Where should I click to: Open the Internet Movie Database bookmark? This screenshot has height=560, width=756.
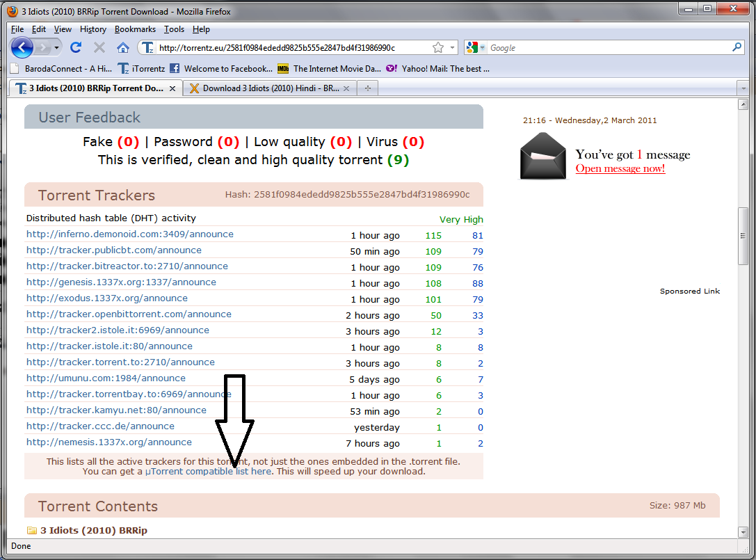point(330,69)
